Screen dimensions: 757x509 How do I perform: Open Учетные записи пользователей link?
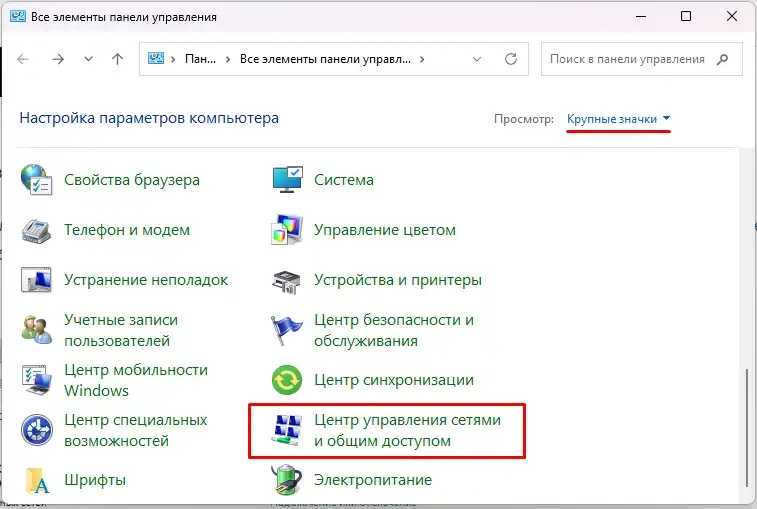tap(121, 330)
